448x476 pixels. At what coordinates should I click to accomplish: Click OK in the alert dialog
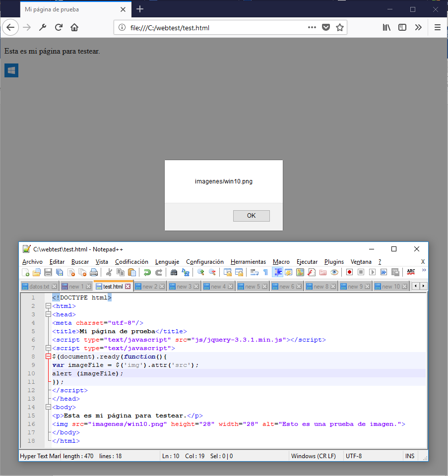(251, 216)
